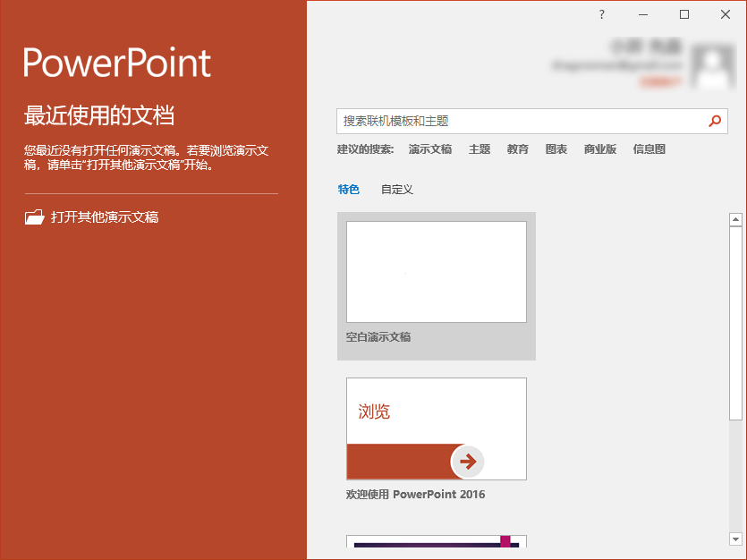Image resolution: width=747 pixels, height=560 pixels.
Task: Click the partially visible dark template thumbnail
Action: pyautogui.click(x=437, y=541)
